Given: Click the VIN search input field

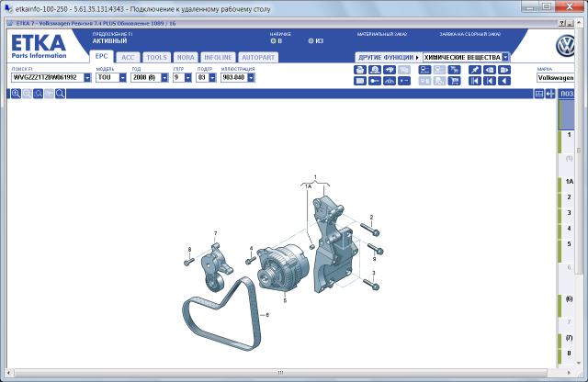Looking at the screenshot, I should tap(48, 78).
